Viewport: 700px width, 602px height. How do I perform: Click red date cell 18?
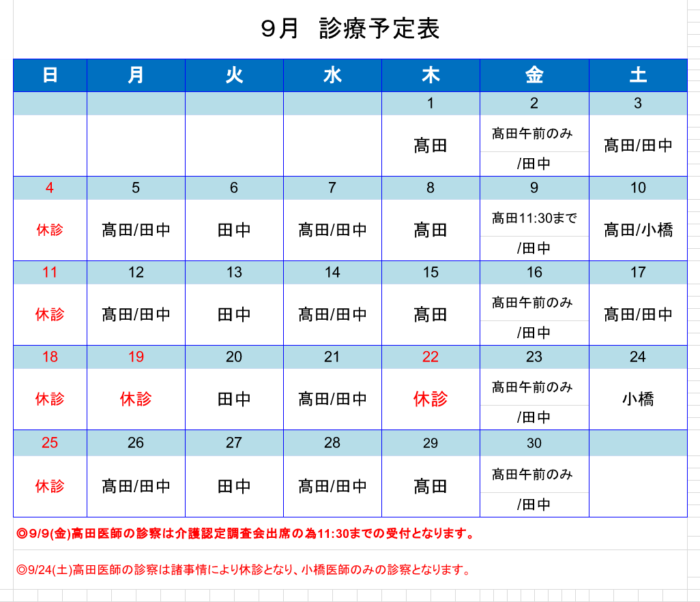coord(50,357)
